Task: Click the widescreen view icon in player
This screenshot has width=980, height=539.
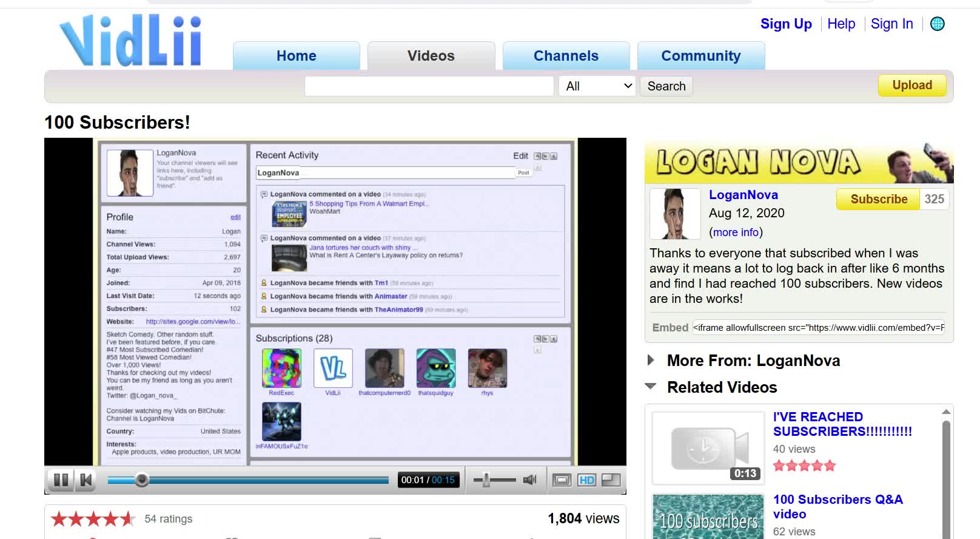Action: [562, 480]
